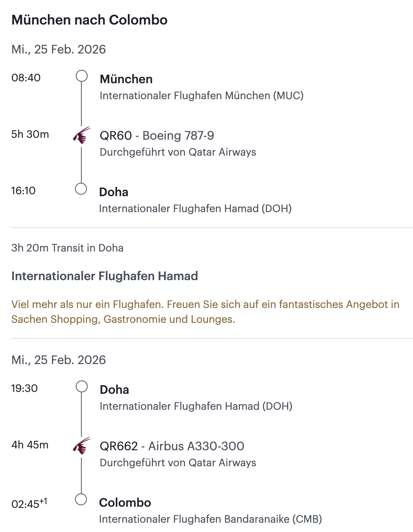The image size is (413, 532).
Task: Click the bold Colombo destination name
Action: 125,503
